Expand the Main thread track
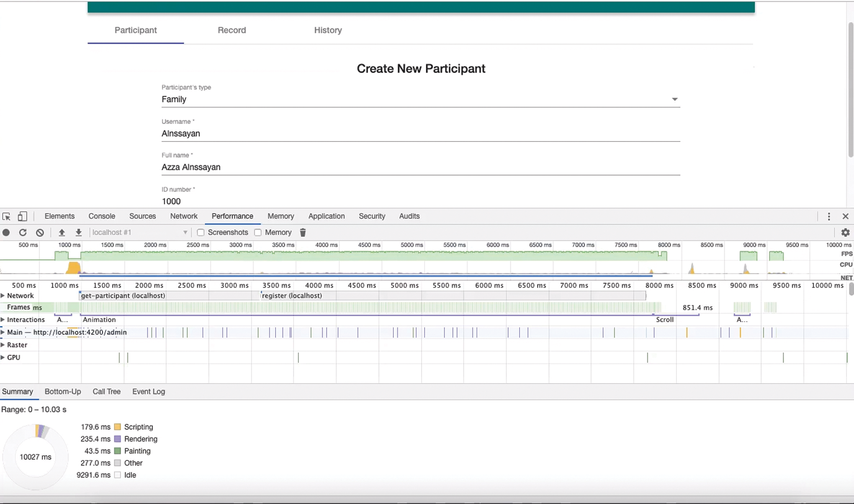This screenshot has width=854, height=504. point(3,332)
